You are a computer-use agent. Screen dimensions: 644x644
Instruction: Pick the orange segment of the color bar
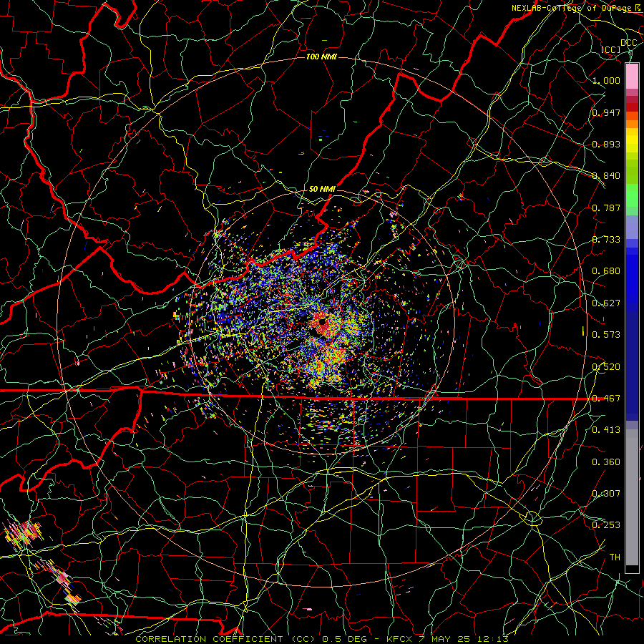(632, 124)
